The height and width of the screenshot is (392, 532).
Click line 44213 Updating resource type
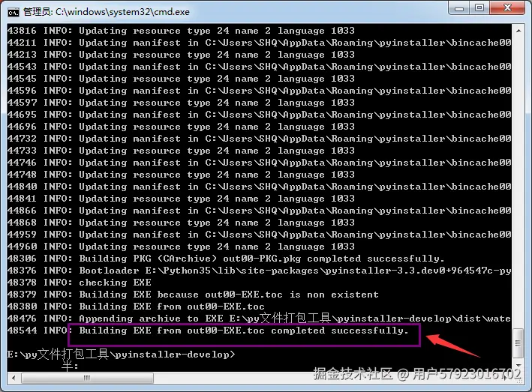click(181, 55)
